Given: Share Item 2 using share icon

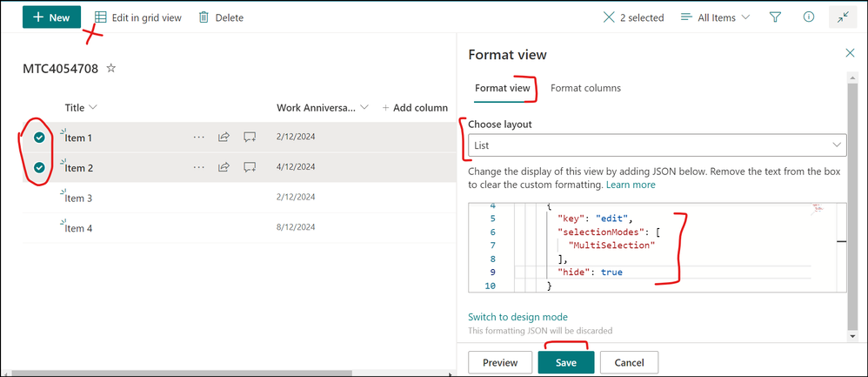Looking at the screenshot, I should point(224,167).
